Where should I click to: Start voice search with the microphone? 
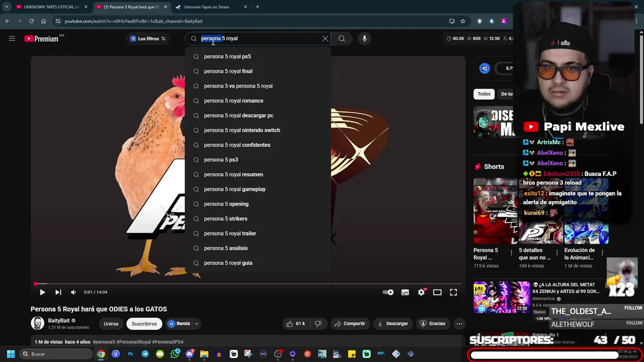364,38
